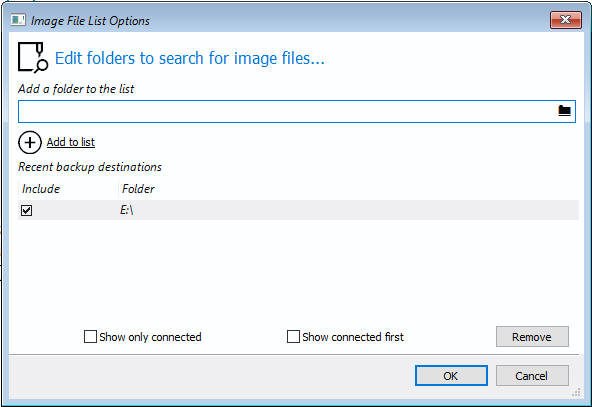Screen dimensions: 592x407
Task: Enable Show only connected
Action: (x=90, y=336)
